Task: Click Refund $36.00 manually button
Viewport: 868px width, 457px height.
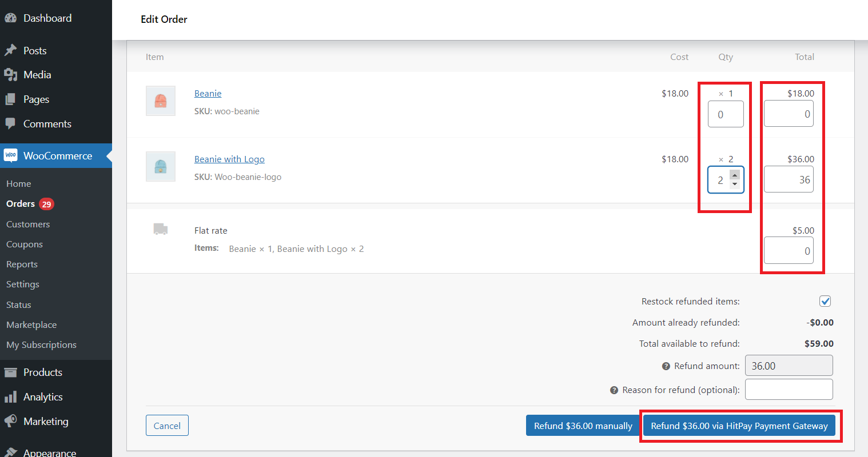Action: [x=583, y=426]
